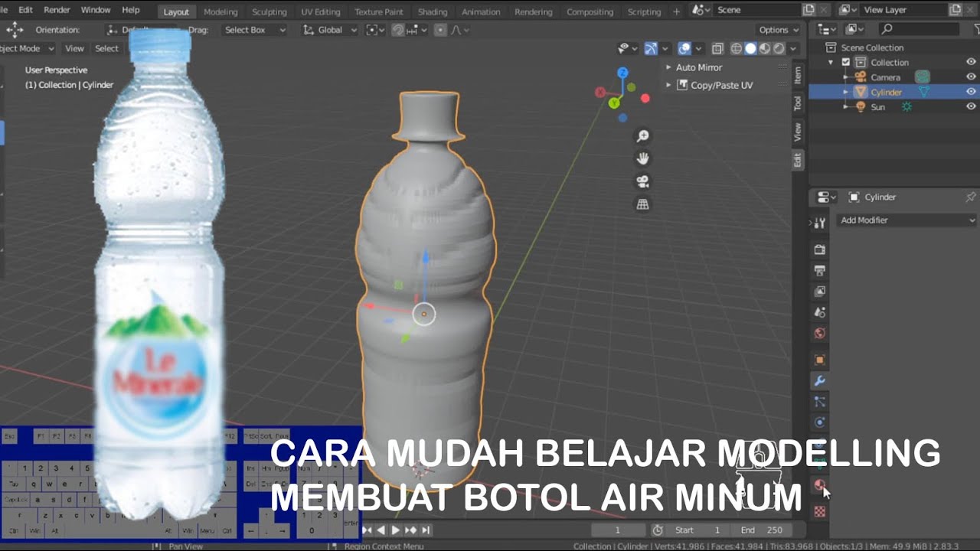Screen dimensions: 980x551
Task: Open the pivot point dropdown
Action: tap(374, 30)
